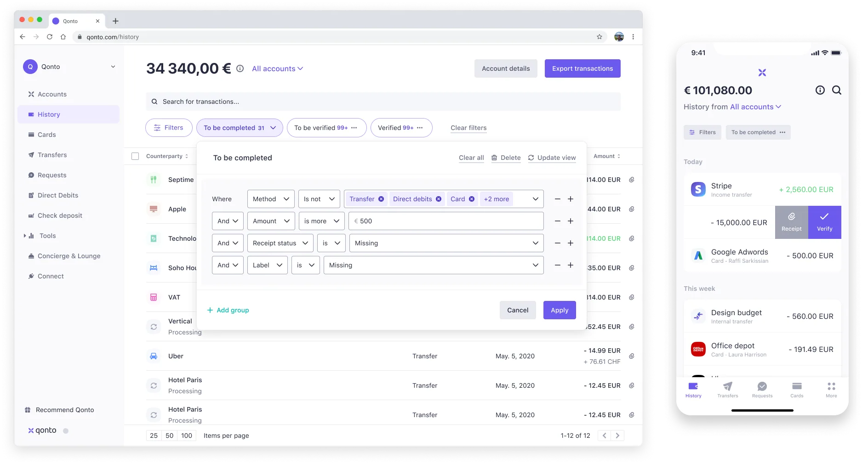
Task: Open the 'Is not' operator dropdown
Action: click(x=319, y=199)
